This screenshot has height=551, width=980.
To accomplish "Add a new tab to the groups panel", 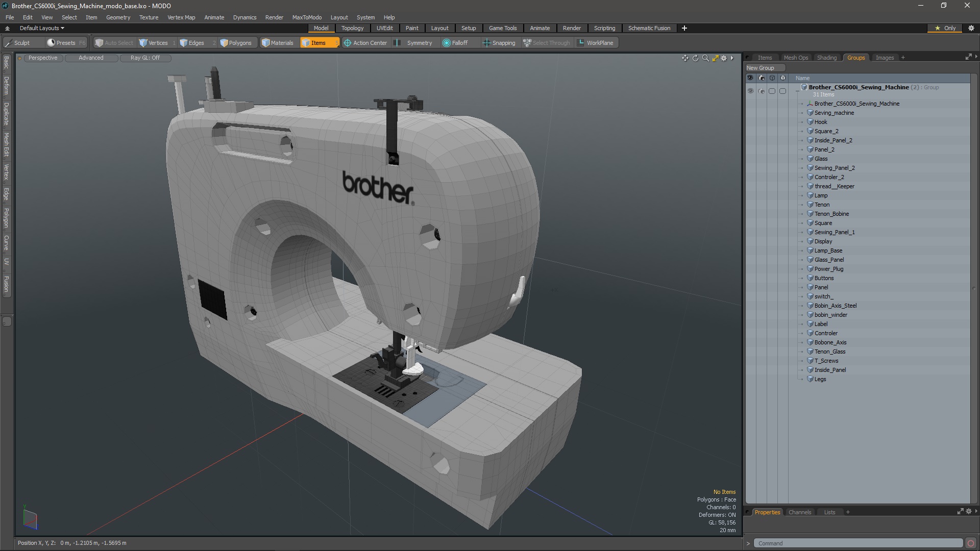I will tap(903, 58).
